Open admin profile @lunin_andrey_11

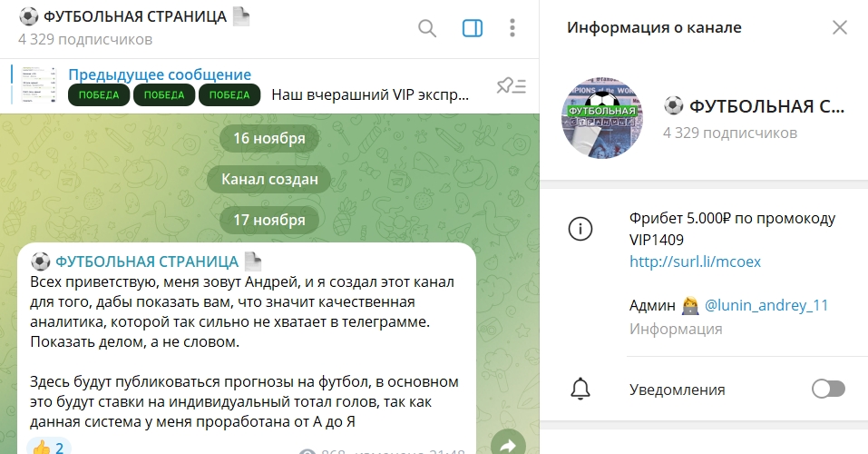click(x=766, y=305)
